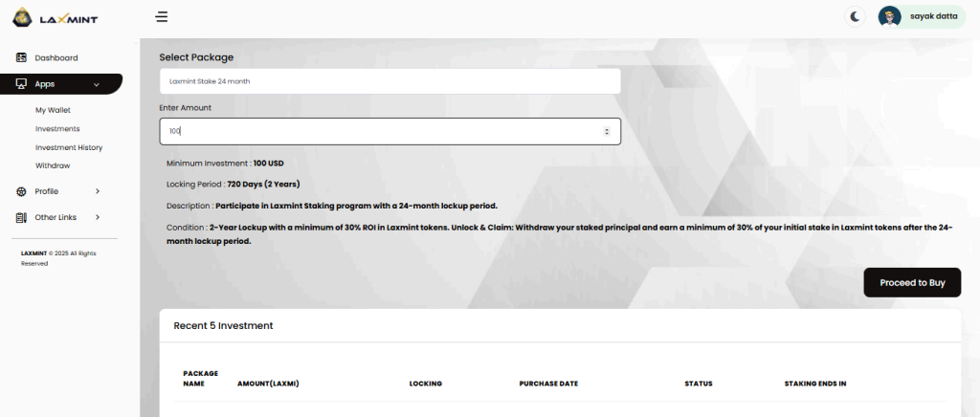The width and height of the screenshot is (980, 417).
Task: Click the Profile icon in sidebar
Action: (x=21, y=191)
